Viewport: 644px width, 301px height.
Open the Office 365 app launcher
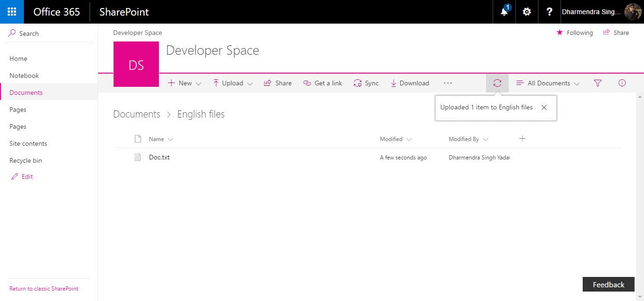click(12, 12)
